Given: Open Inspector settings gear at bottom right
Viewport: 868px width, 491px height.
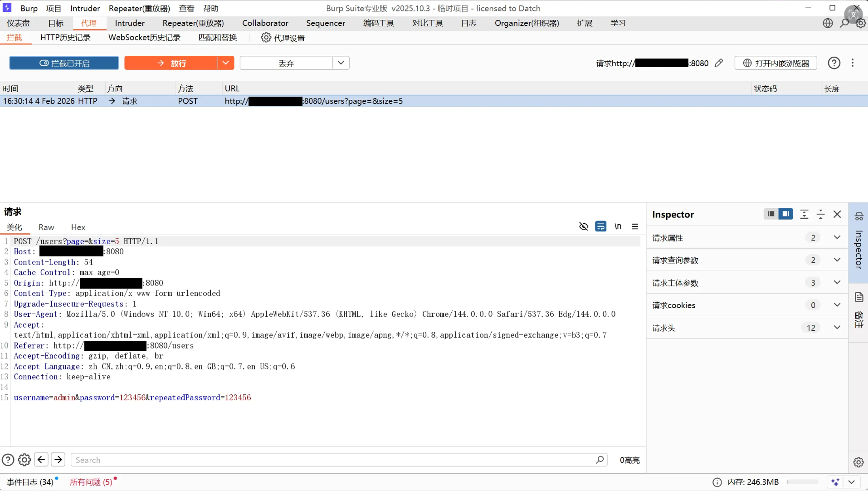Looking at the screenshot, I should pyautogui.click(x=858, y=462).
